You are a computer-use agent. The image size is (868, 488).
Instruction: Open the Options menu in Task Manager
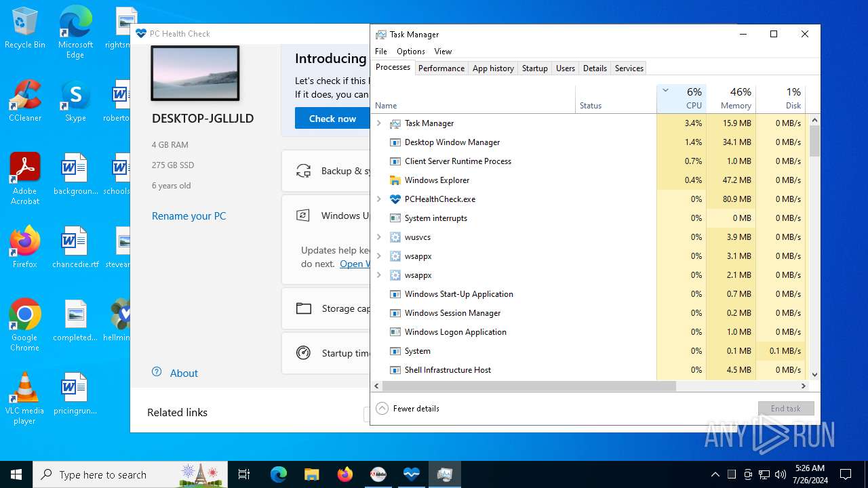pyautogui.click(x=411, y=52)
